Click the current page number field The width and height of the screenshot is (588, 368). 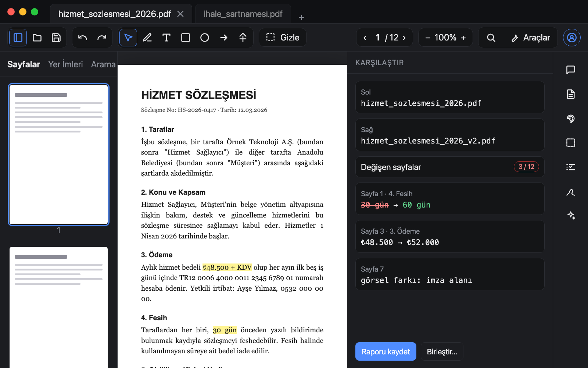[377, 38]
